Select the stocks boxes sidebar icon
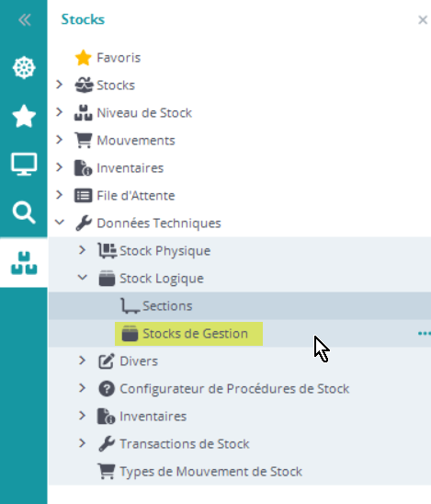The height and width of the screenshot is (504, 431). 24,263
